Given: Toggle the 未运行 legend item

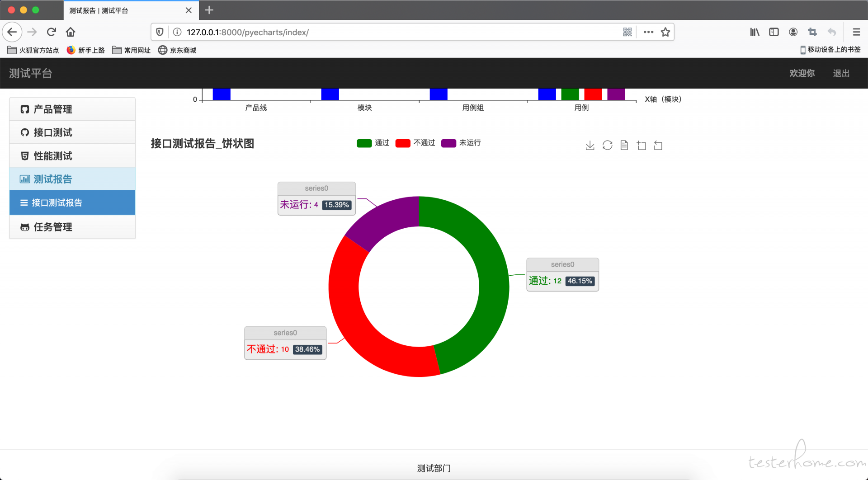Looking at the screenshot, I should click(461, 143).
